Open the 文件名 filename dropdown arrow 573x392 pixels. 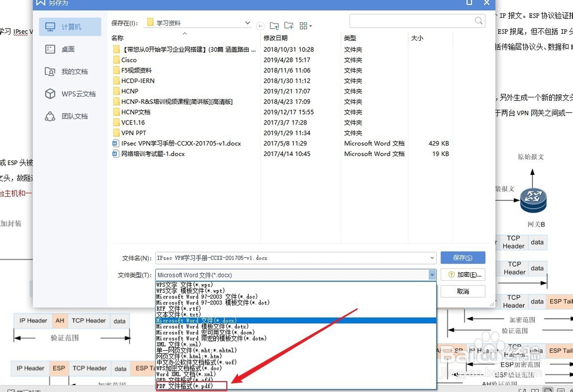(433, 257)
